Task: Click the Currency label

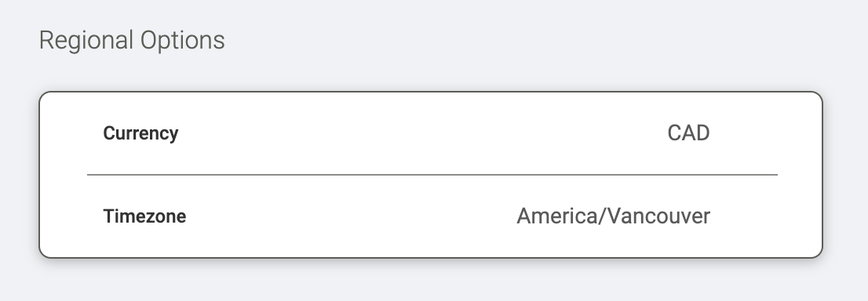Action: point(140,133)
